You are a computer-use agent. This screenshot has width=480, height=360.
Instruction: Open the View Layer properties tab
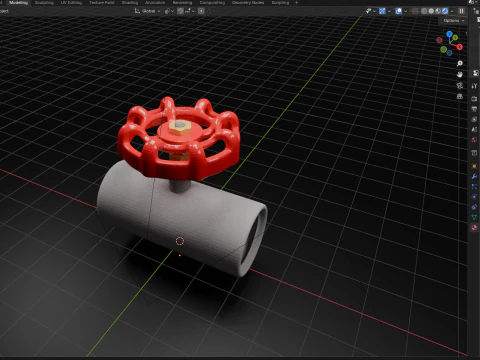(474, 119)
